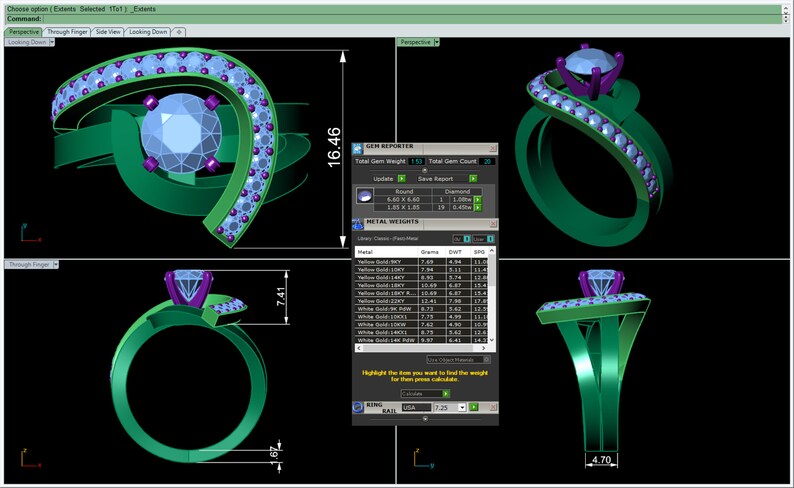Switch to the Through Finger viewport tab
Image resolution: width=794 pixels, height=488 pixels.
coord(67,32)
